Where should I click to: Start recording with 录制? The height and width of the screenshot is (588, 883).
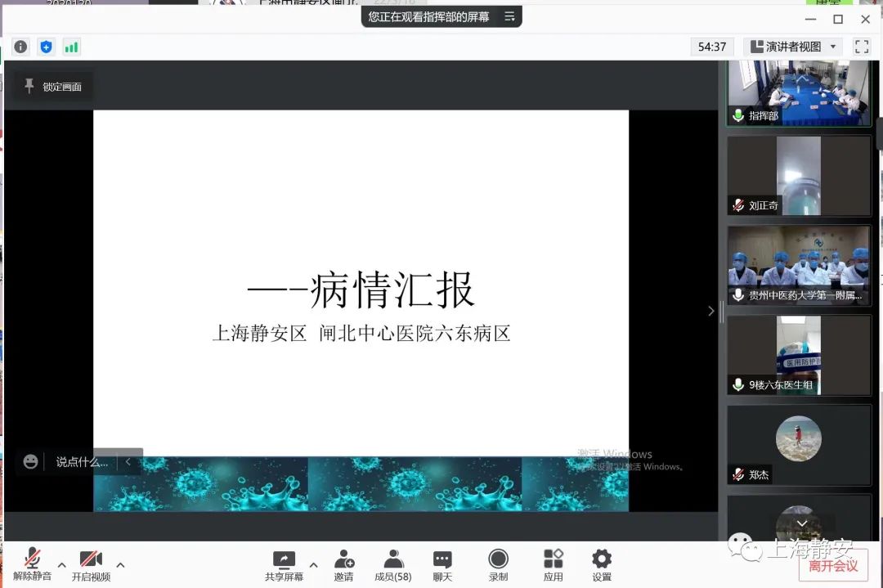(499, 565)
